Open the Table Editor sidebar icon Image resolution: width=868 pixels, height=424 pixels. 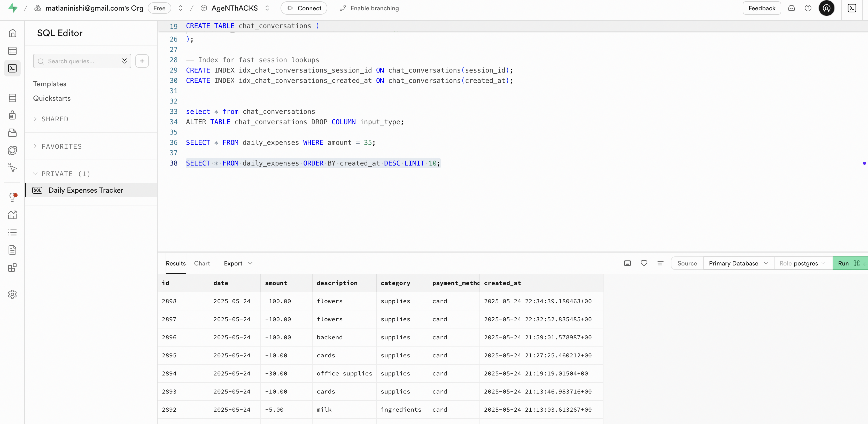pos(12,51)
